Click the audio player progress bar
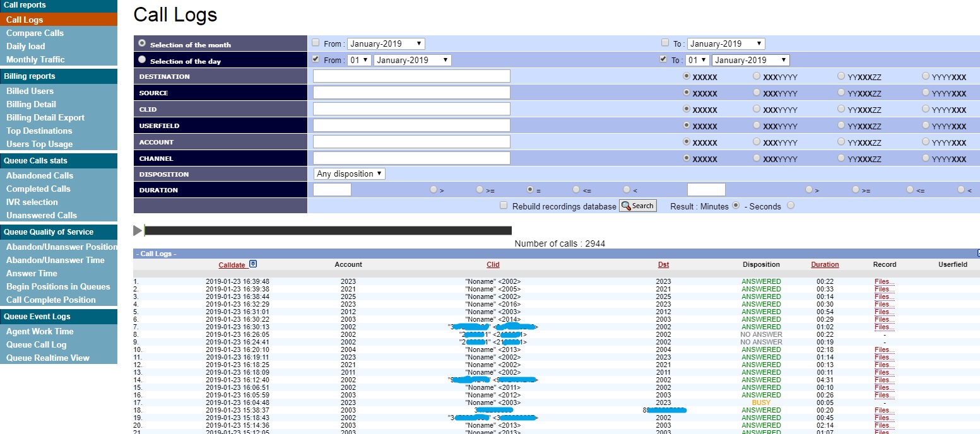 coord(328,231)
